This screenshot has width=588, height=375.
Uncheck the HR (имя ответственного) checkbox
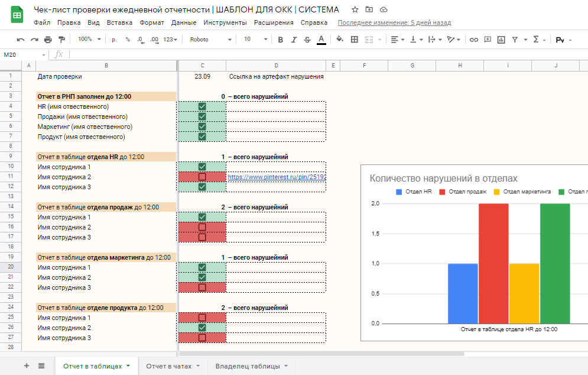[202, 106]
